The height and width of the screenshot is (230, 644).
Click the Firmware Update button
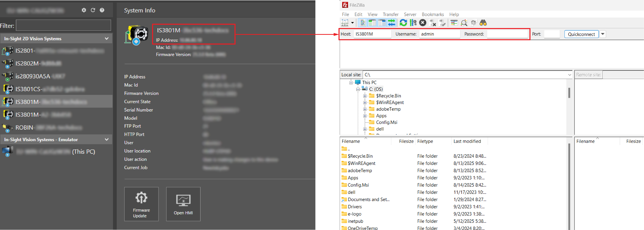[141, 204]
